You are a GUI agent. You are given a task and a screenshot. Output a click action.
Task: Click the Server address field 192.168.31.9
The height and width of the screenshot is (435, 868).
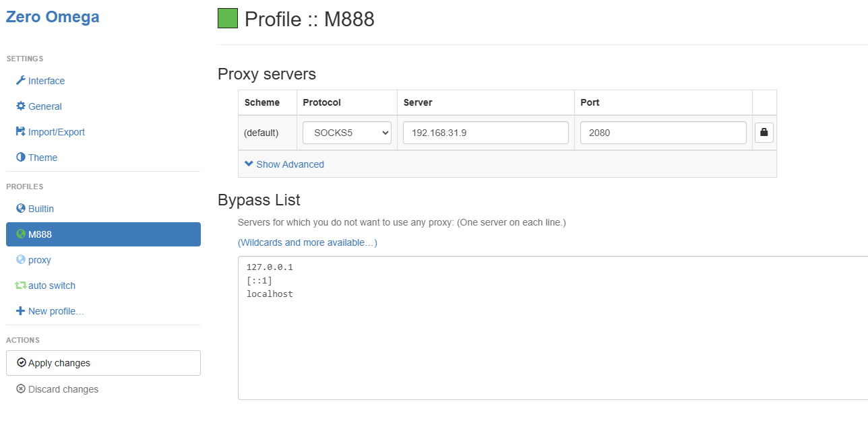point(485,133)
